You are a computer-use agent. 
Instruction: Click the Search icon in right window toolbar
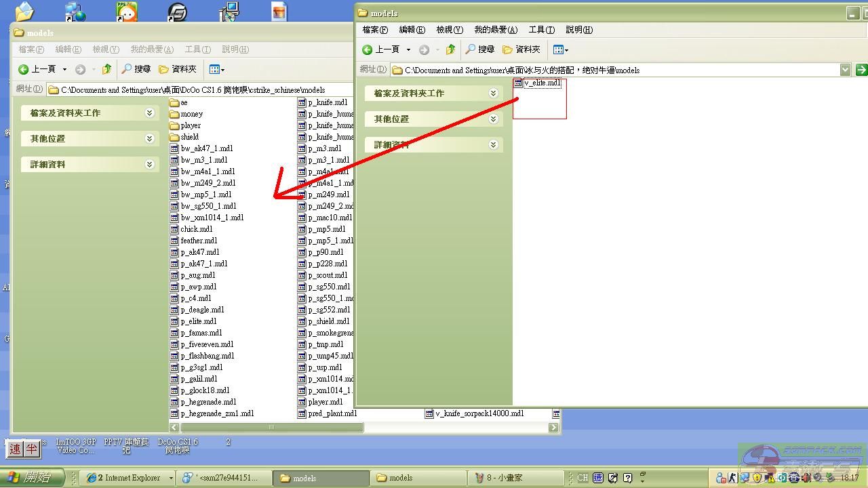click(479, 49)
